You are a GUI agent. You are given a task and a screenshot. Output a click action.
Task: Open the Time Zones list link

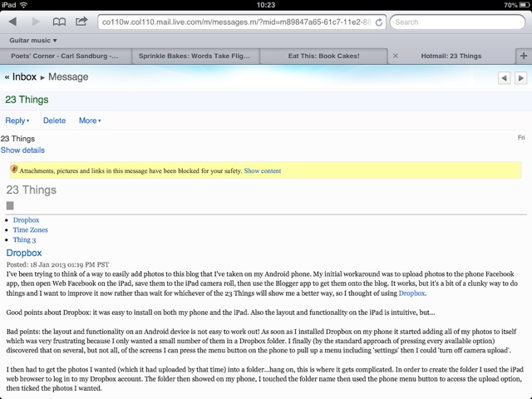pos(30,229)
